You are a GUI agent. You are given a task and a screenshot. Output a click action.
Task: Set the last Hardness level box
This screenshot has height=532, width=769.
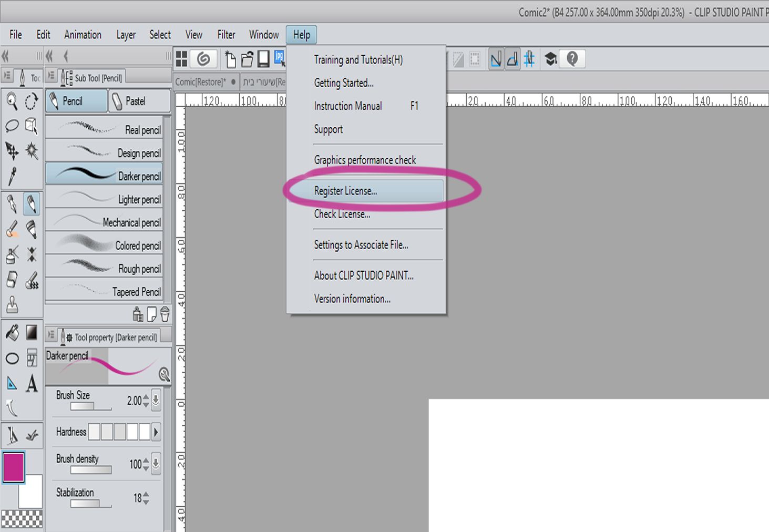145,432
